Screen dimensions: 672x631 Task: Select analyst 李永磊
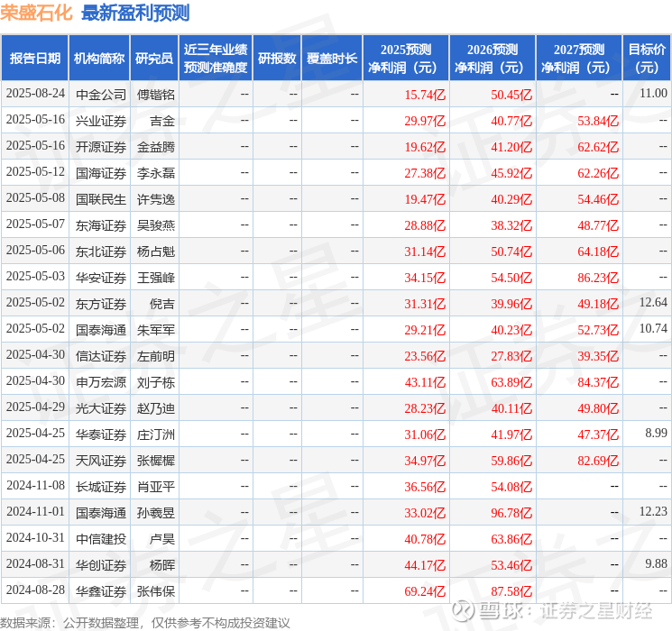pyautogui.click(x=155, y=173)
